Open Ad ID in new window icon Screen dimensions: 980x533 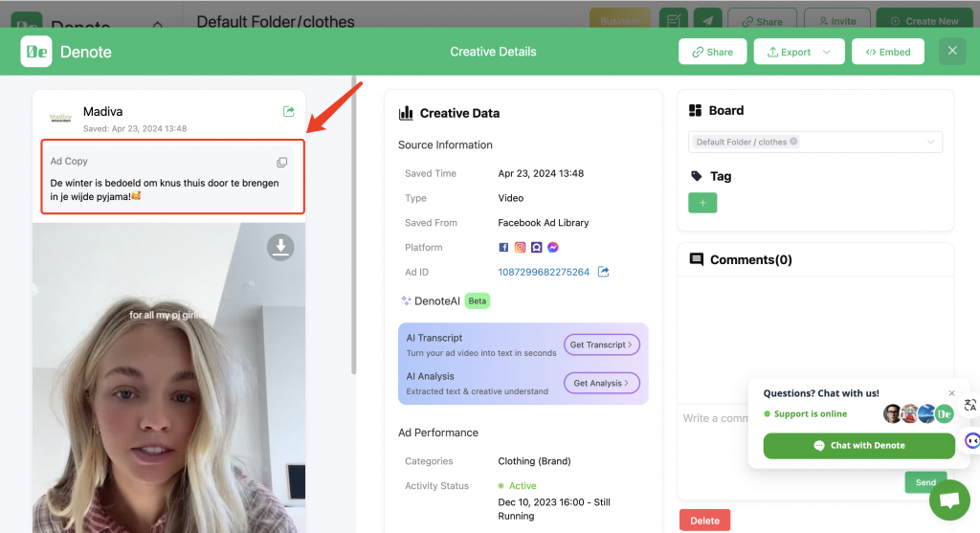(x=603, y=272)
